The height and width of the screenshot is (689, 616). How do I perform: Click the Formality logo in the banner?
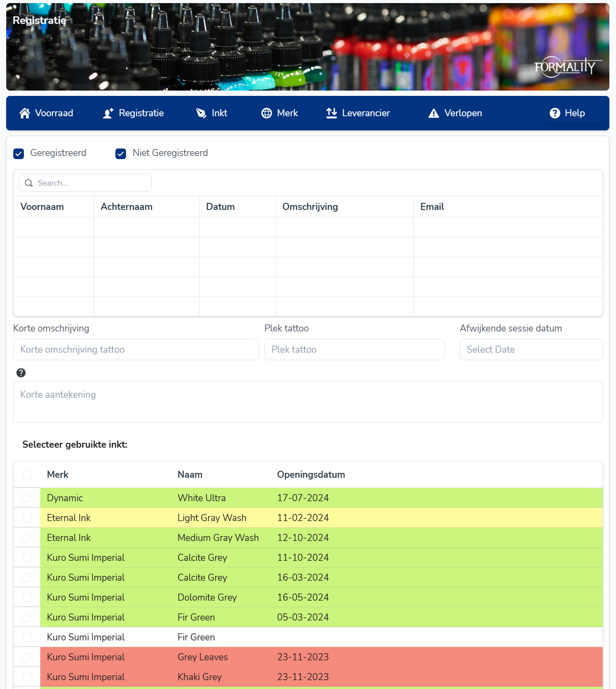pyautogui.click(x=568, y=67)
